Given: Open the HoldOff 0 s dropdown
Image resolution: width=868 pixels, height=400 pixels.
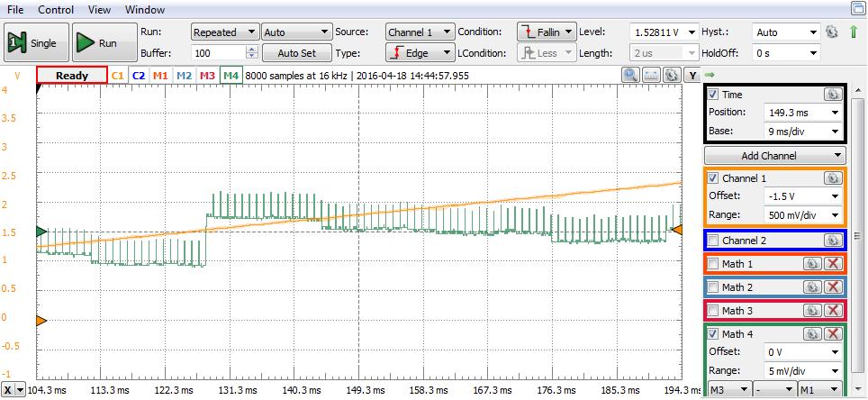Looking at the screenshot, I should [786, 53].
